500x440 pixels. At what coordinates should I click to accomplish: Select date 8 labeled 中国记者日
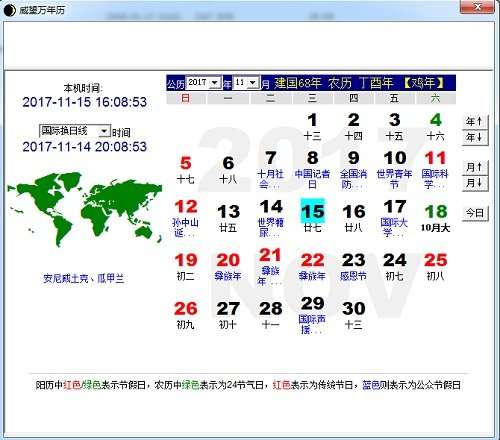312,169
